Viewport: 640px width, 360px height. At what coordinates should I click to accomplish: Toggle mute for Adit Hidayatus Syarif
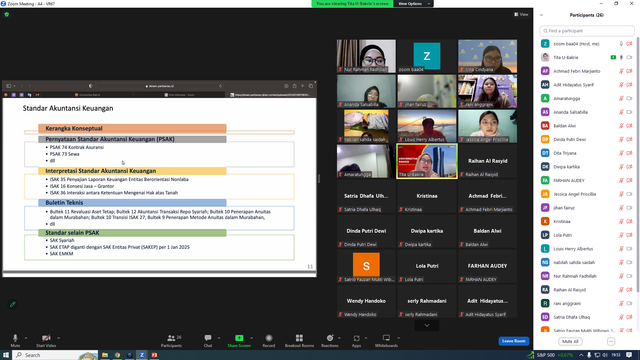(x=621, y=85)
